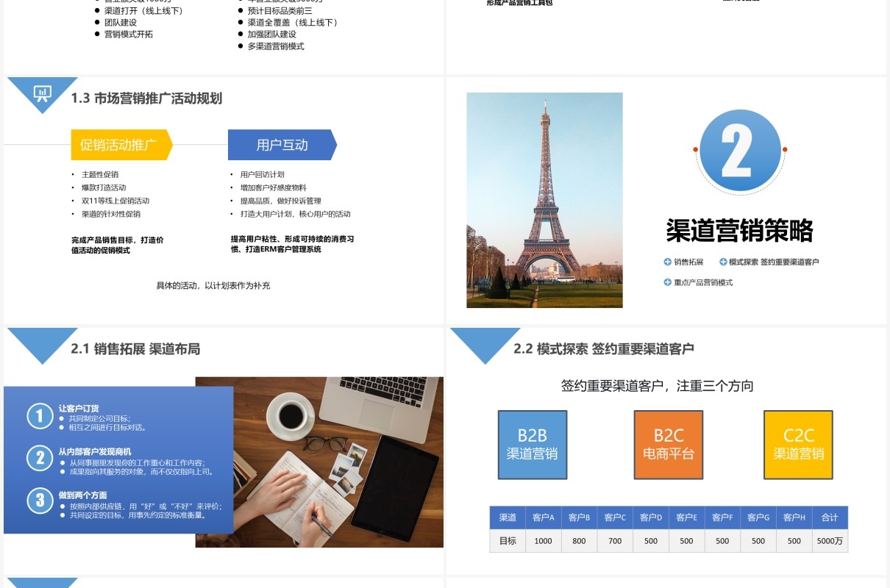Image resolution: width=890 pixels, height=588 pixels.
Task: Click the numbered circle 2 beside 从内部客户发现商机
Action: pos(40,459)
